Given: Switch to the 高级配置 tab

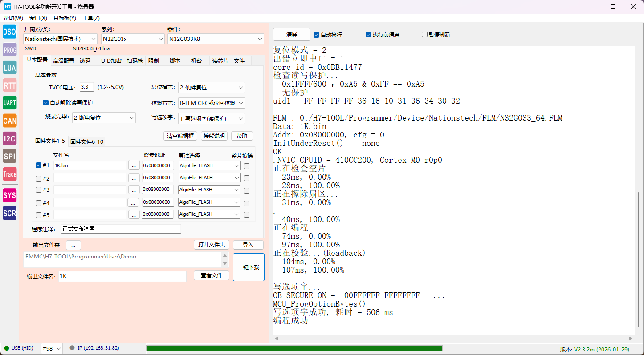Looking at the screenshot, I should point(64,61).
